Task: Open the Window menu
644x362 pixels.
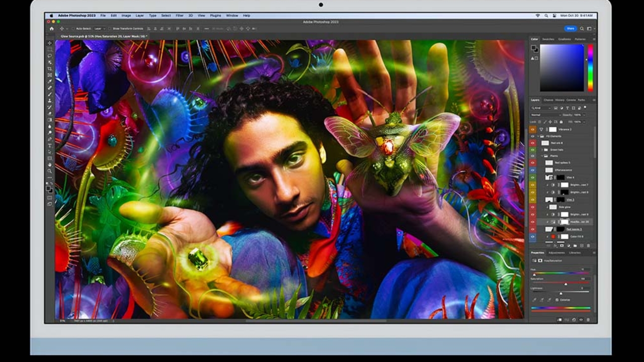Action: tap(232, 16)
